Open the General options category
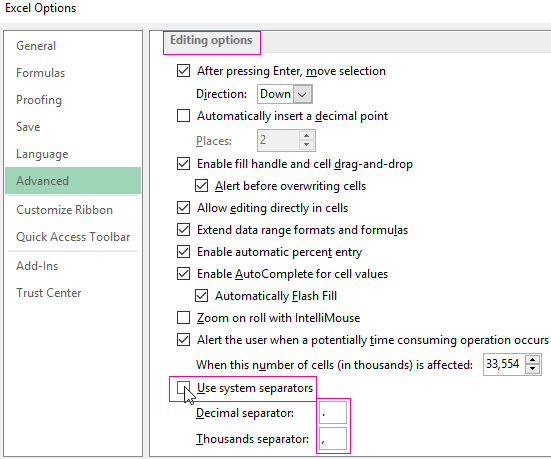This screenshot has width=551, height=459. (x=36, y=46)
